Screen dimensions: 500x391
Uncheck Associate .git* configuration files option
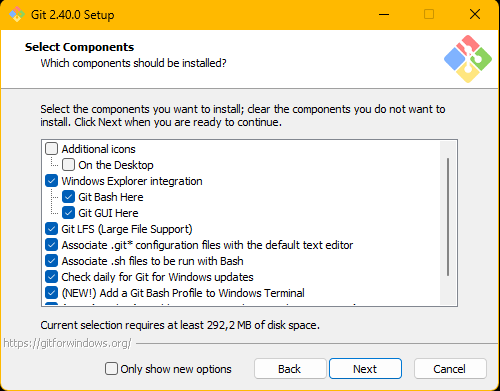click(51, 245)
